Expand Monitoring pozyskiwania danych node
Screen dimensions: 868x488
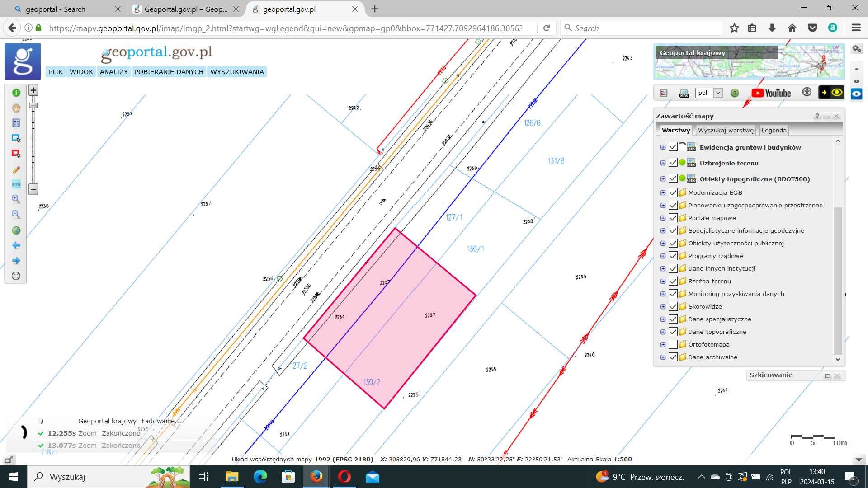[x=663, y=294]
